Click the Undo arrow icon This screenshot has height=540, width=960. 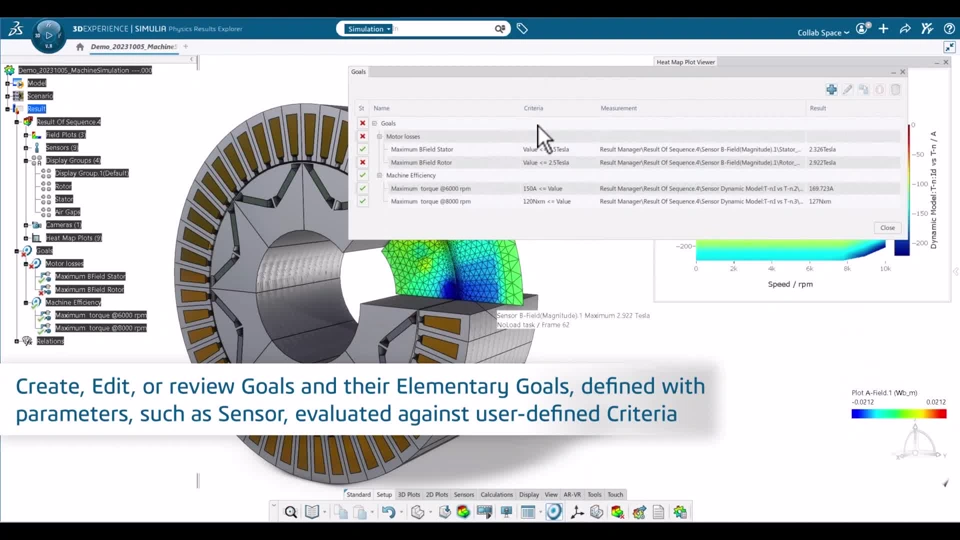389,512
